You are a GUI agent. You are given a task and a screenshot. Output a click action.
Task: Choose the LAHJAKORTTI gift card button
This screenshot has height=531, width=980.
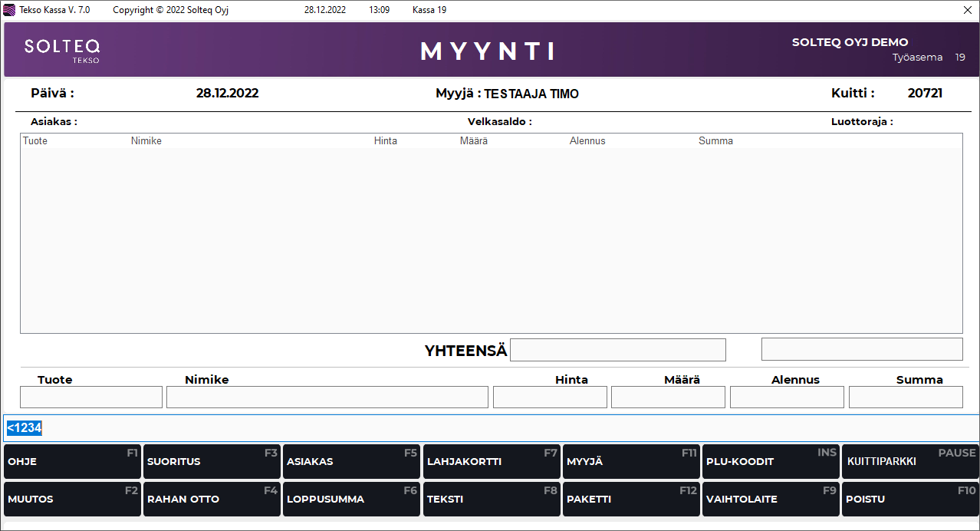point(492,461)
